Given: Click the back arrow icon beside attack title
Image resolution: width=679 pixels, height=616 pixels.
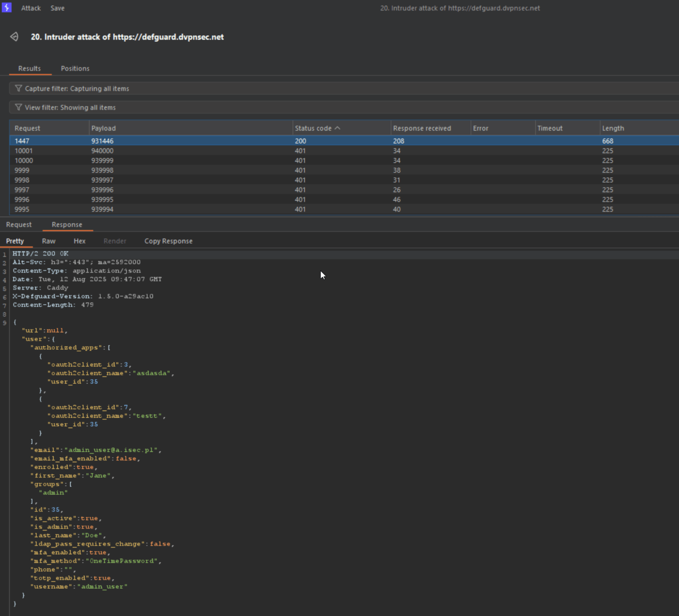Looking at the screenshot, I should pyautogui.click(x=14, y=37).
